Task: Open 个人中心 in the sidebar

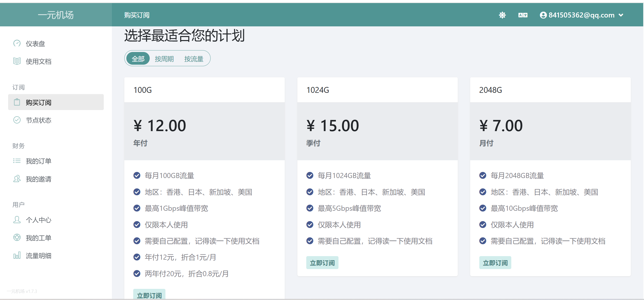Action: 39,220
